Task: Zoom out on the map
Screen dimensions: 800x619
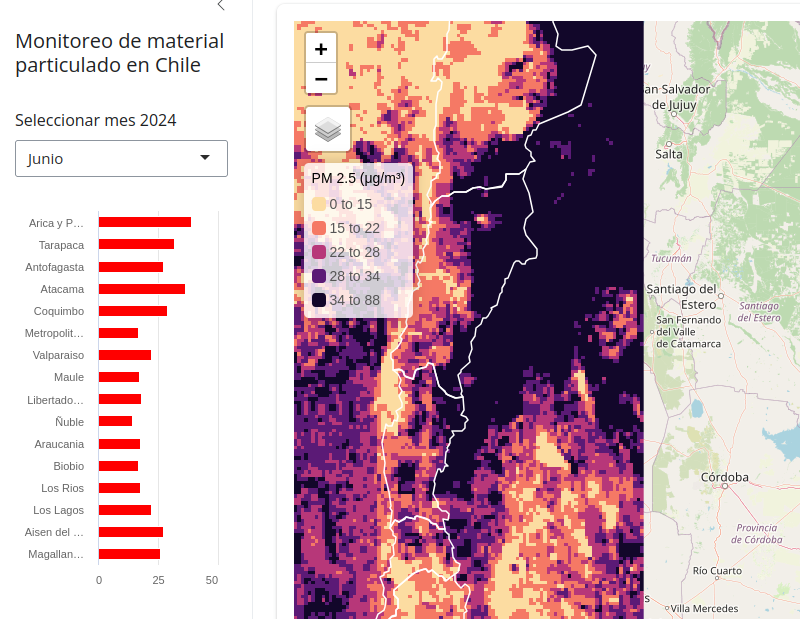Action: point(320,78)
